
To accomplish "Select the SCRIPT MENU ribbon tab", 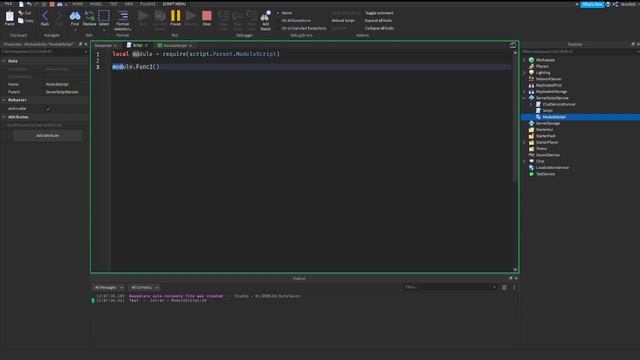I will [174, 4].
